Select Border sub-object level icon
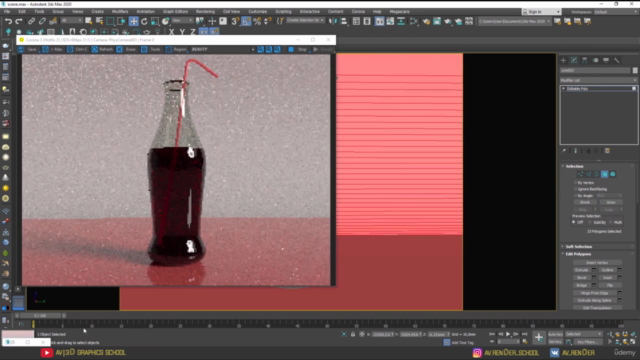 597,174
